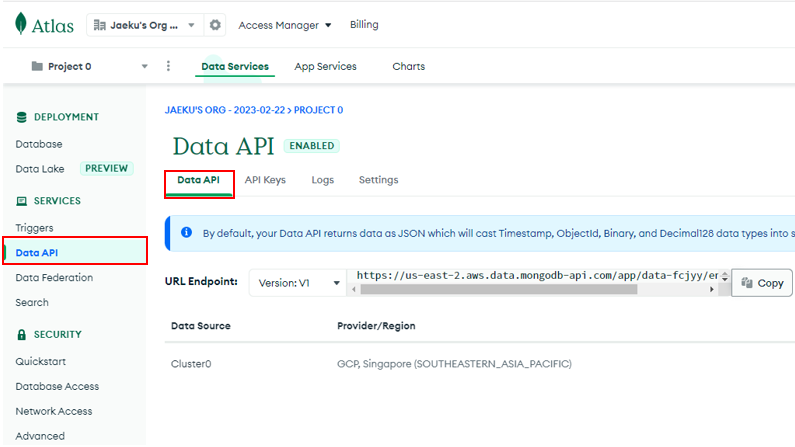
Task: Open the Version: V1 dropdown
Action: pyautogui.click(x=298, y=283)
